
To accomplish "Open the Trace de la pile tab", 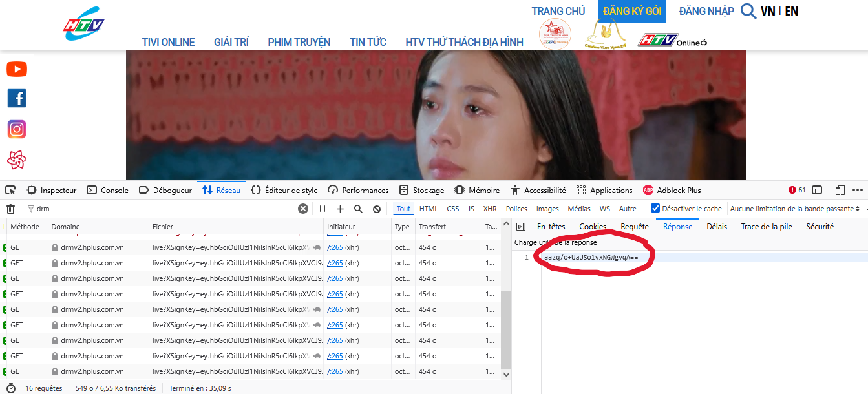I will tap(767, 227).
